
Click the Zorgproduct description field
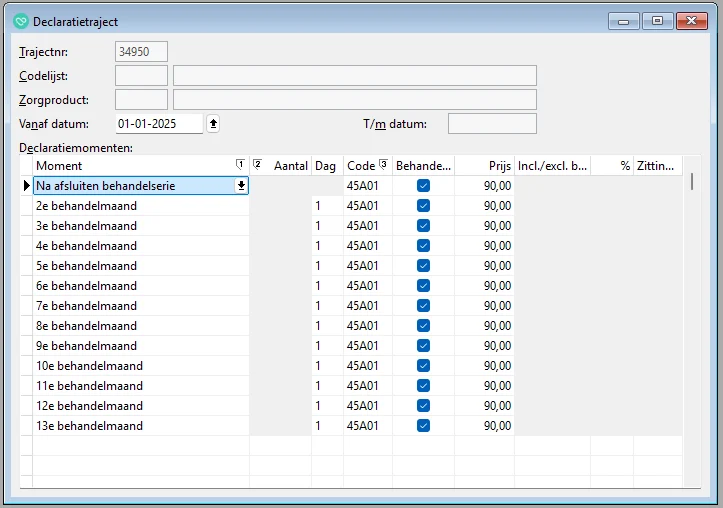tap(354, 100)
